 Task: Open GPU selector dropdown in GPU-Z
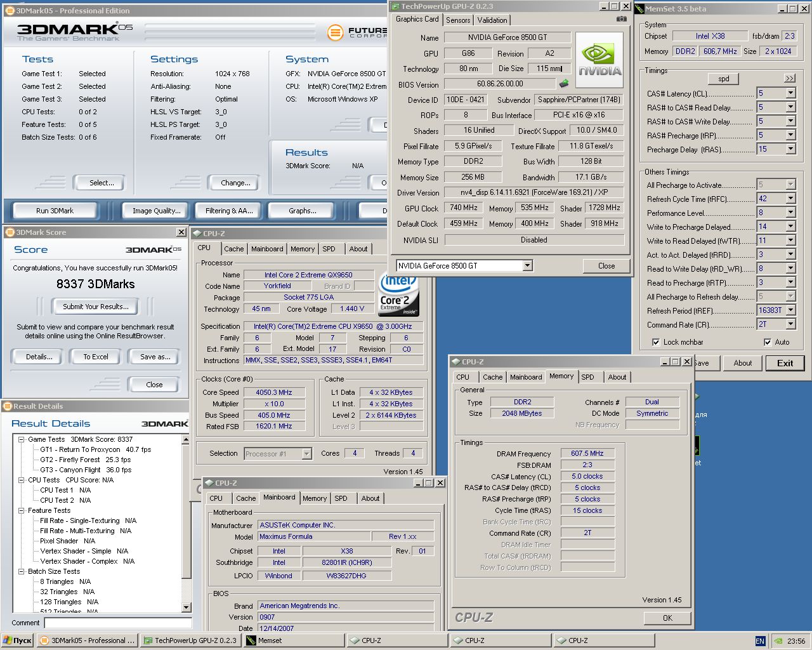(527, 265)
